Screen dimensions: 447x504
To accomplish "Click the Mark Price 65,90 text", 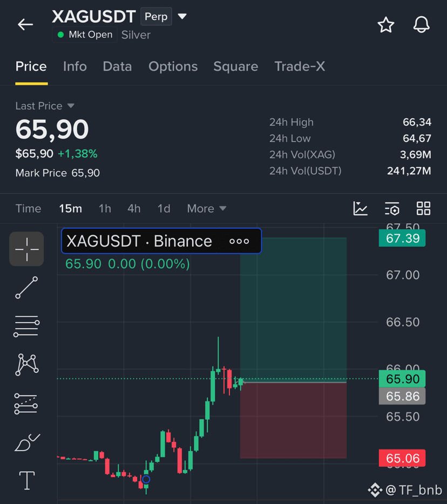I will [x=58, y=173].
